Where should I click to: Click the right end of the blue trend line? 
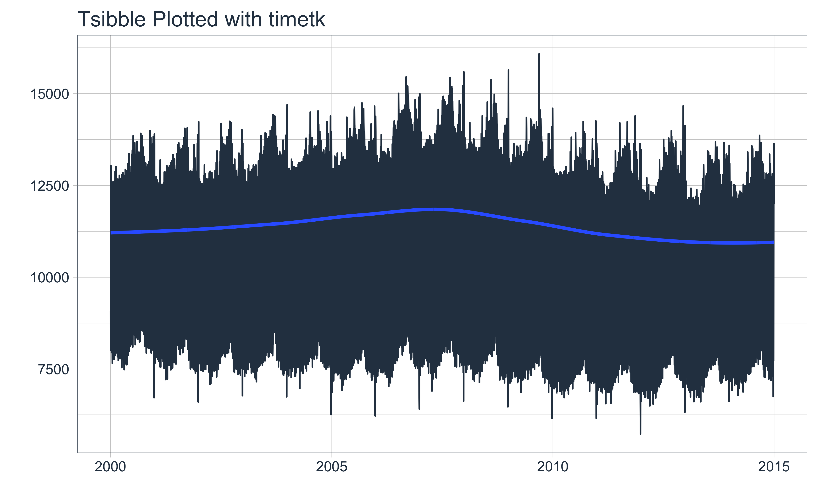pos(773,242)
